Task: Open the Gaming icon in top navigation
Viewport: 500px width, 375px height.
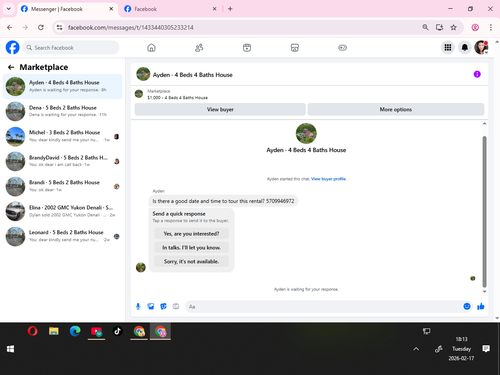Action: 342,48
